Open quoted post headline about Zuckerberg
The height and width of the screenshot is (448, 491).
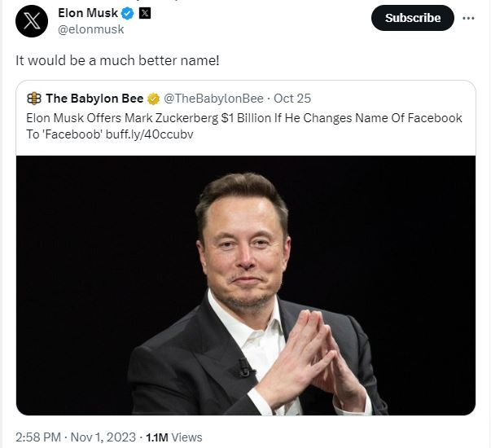point(243,118)
